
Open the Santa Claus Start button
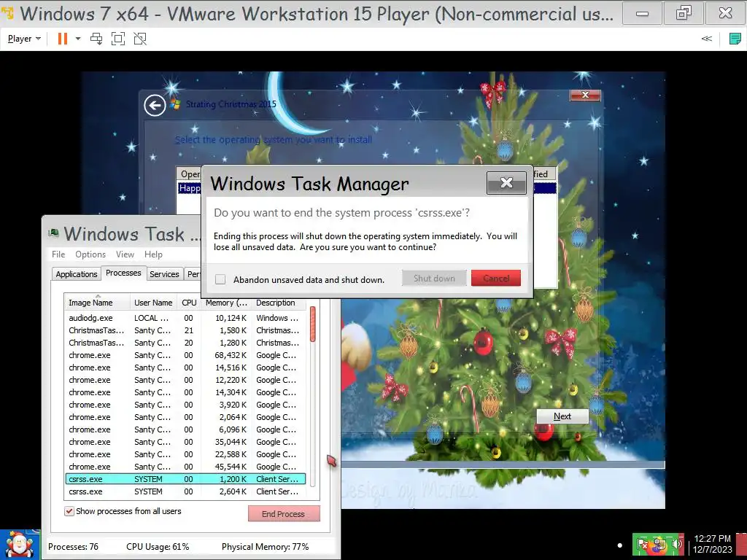coord(19,544)
